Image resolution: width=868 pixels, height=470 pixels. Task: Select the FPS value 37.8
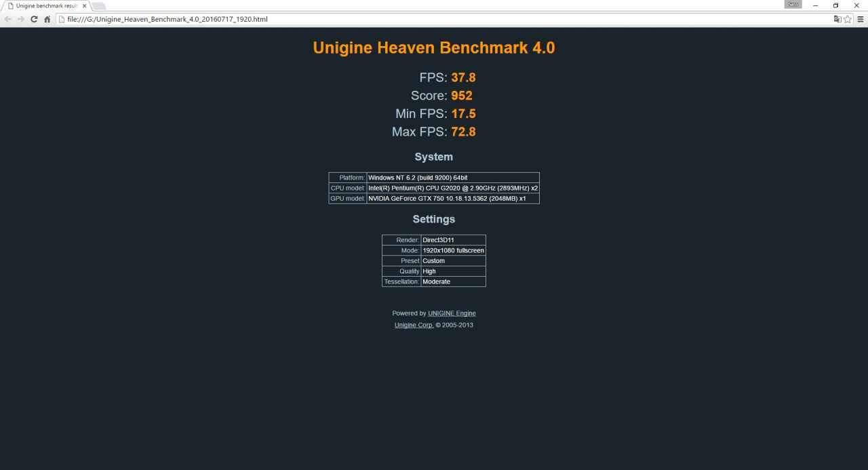tap(464, 77)
